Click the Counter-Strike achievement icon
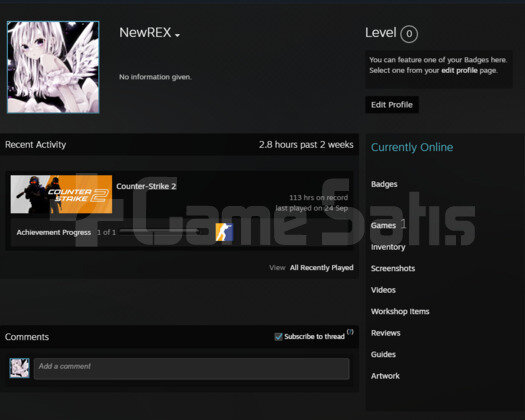Image resolution: width=525 pixels, height=420 pixels. pyautogui.click(x=224, y=232)
